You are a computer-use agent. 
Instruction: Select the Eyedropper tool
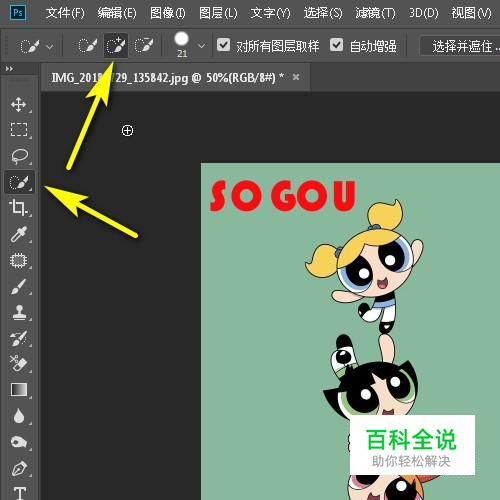19,234
